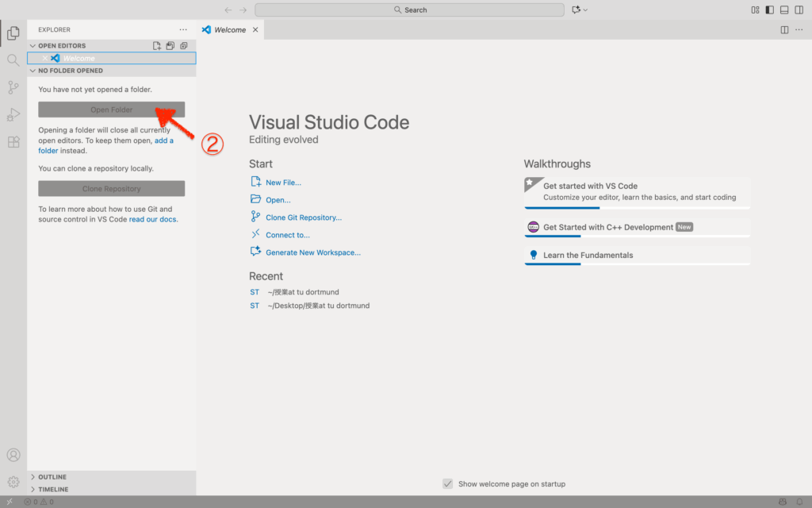Open the Search view in activity bar
This screenshot has height=508, width=812.
pos(13,60)
